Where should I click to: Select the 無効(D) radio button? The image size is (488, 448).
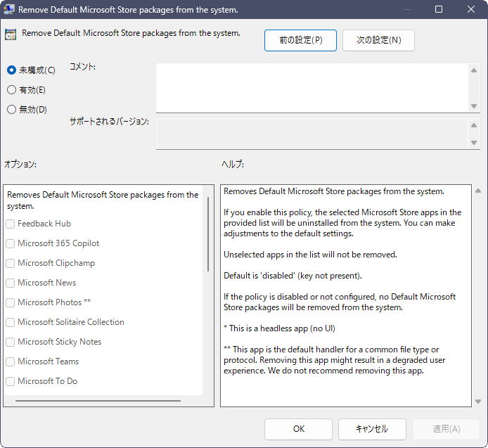pyautogui.click(x=27, y=110)
